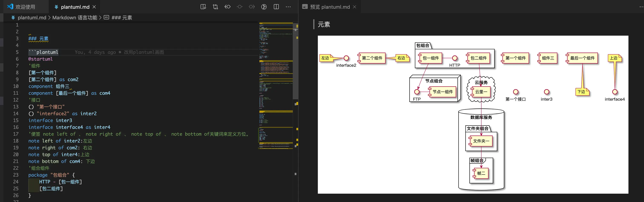
Task: Click the breadcrumb symbol string icon
Action: coord(106,17)
